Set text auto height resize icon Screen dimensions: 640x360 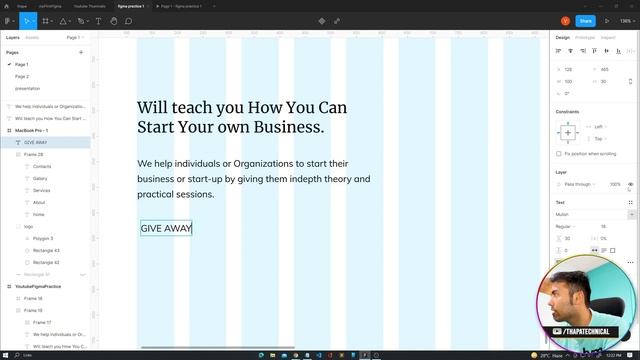coord(604,250)
